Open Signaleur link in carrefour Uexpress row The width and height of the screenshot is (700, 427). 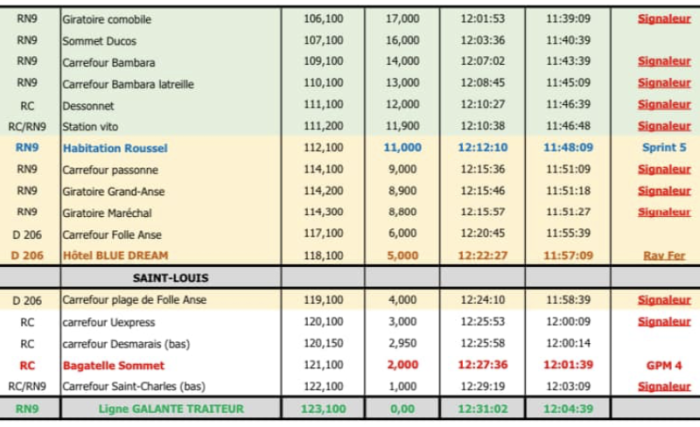pos(664,322)
